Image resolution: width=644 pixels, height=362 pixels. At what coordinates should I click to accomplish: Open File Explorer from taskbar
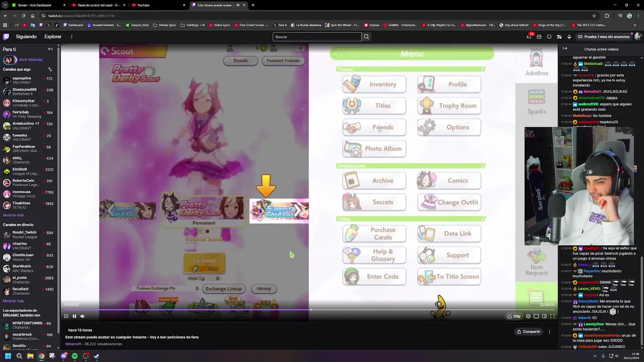click(30, 356)
